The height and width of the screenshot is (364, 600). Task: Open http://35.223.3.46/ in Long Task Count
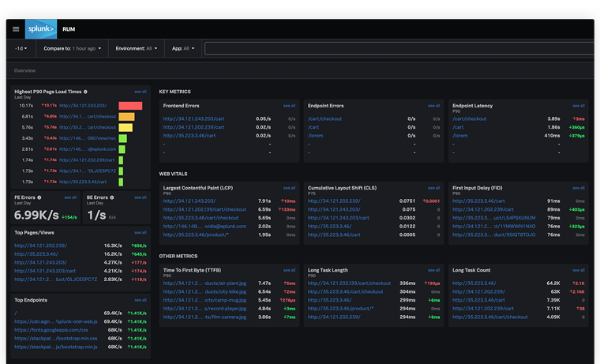coord(474,283)
